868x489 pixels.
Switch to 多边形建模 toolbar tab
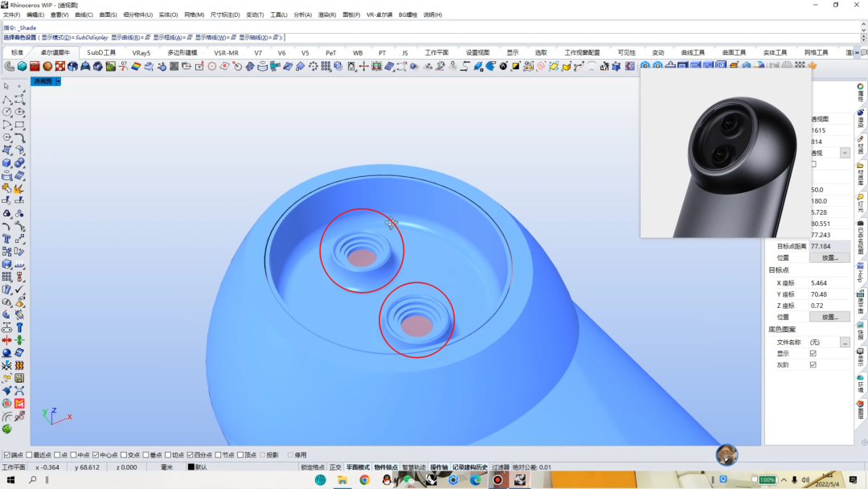tap(182, 52)
